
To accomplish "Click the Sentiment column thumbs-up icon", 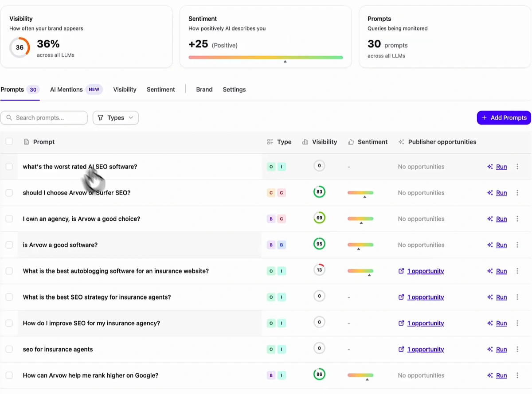I will tap(351, 142).
